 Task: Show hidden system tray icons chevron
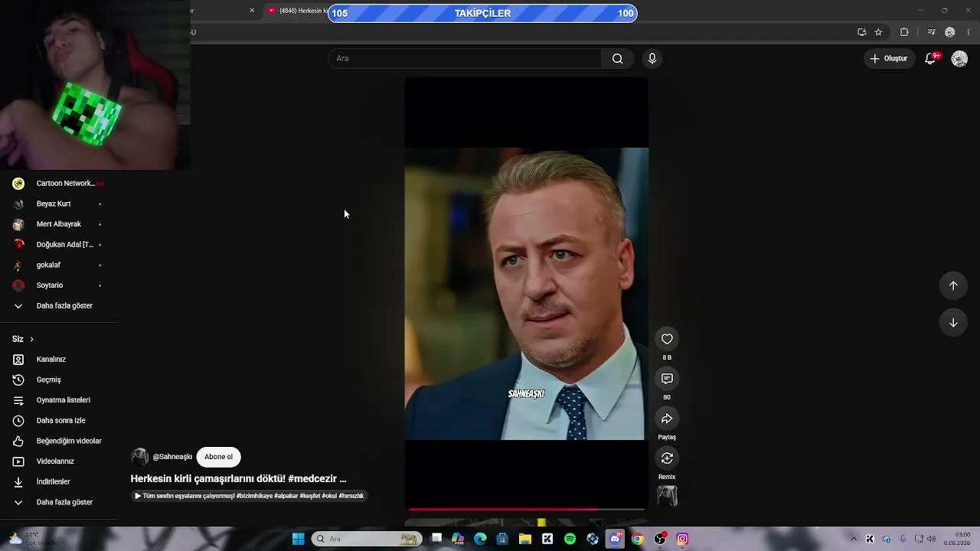[854, 539]
